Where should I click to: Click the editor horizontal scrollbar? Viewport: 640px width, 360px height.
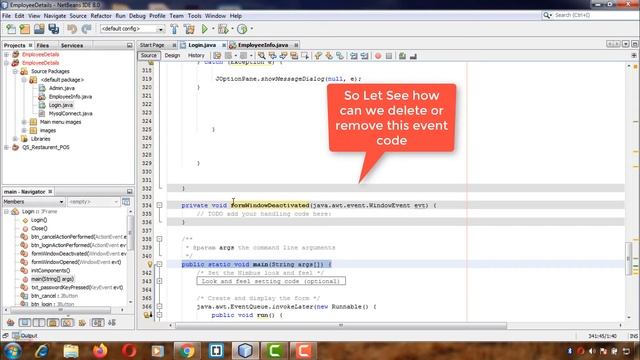(x=341, y=325)
